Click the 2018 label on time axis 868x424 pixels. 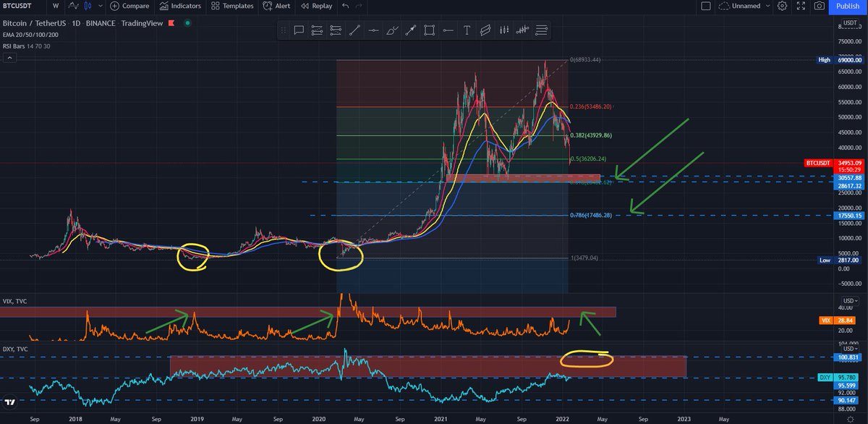[75, 417]
